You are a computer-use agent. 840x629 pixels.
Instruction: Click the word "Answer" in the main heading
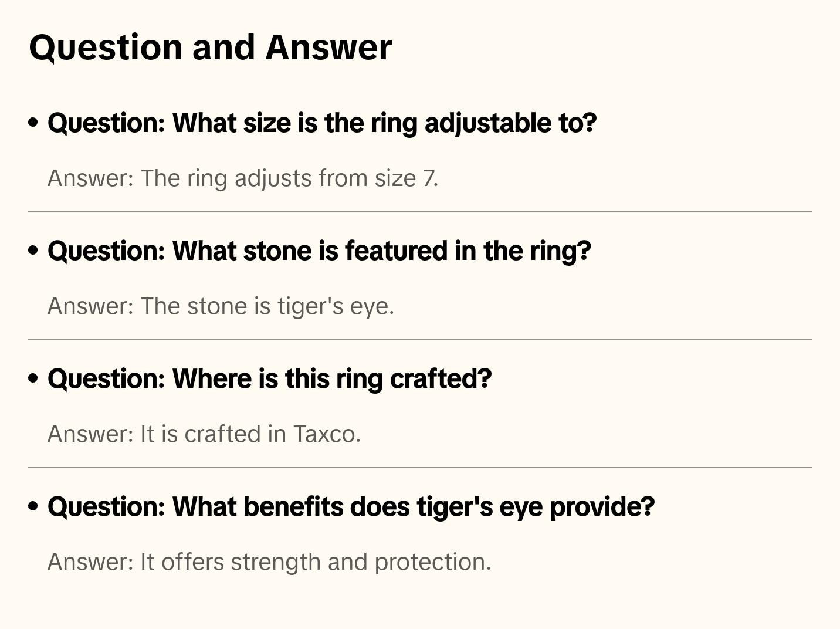328,47
